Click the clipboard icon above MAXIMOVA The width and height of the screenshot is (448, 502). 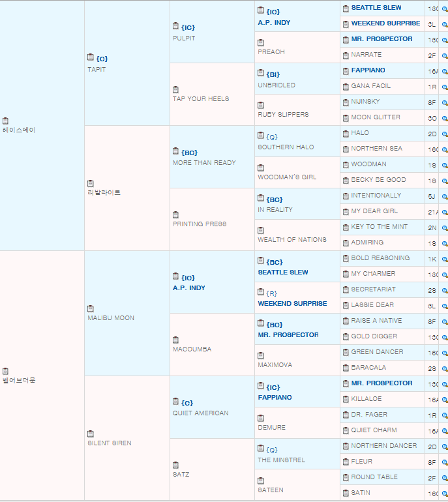[x=261, y=356]
